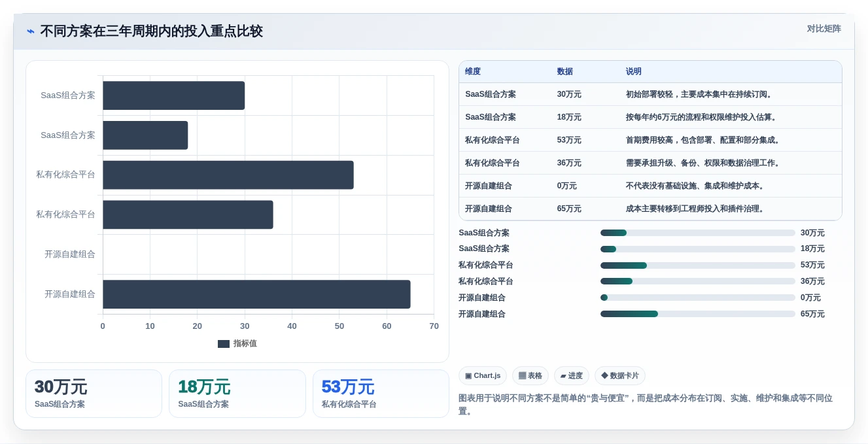868x444 pixels.
Task: Click the 18万元 SaaS组合方案 stat card
Action: pyautogui.click(x=237, y=394)
